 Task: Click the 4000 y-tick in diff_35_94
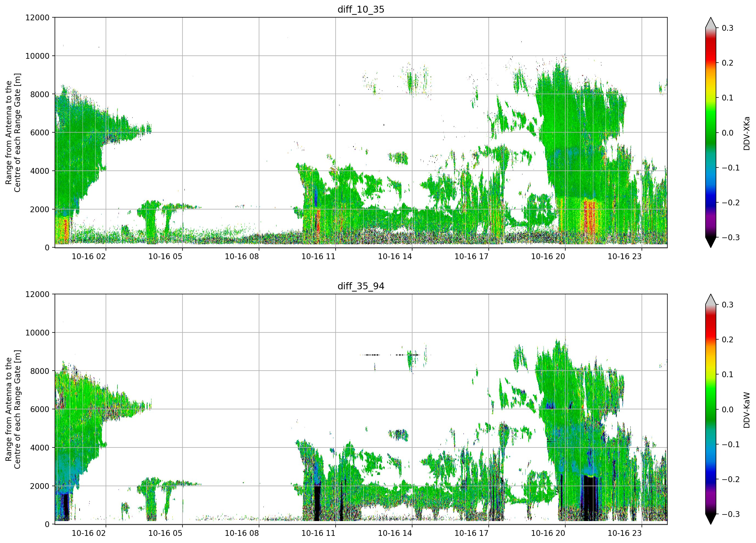(40, 448)
